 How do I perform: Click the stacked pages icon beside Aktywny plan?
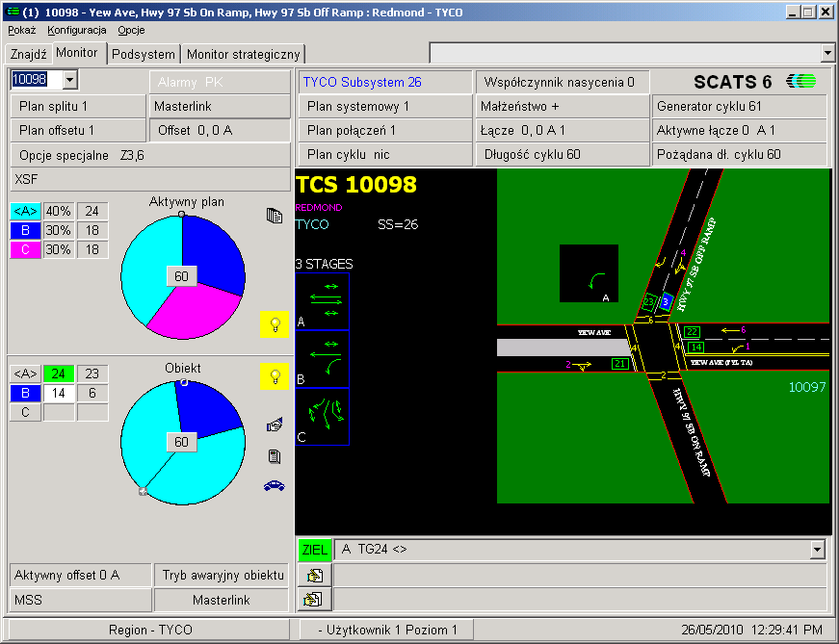[x=275, y=216]
